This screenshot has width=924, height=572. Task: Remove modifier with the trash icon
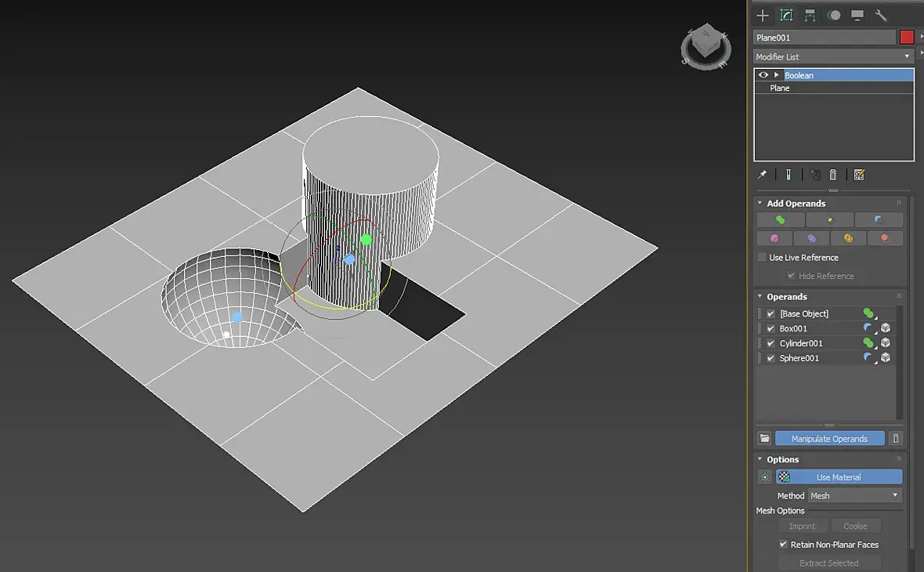click(832, 175)
